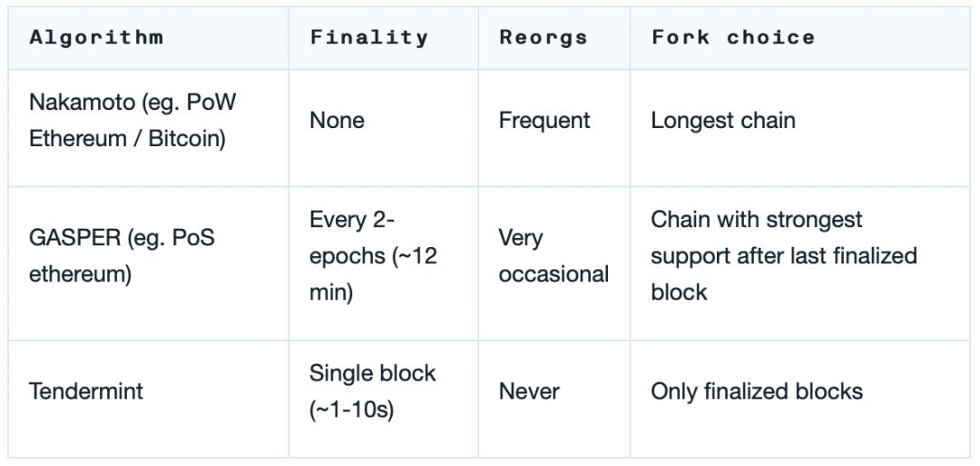Select the 'Chain with strongest support' cell

[784, 256]
